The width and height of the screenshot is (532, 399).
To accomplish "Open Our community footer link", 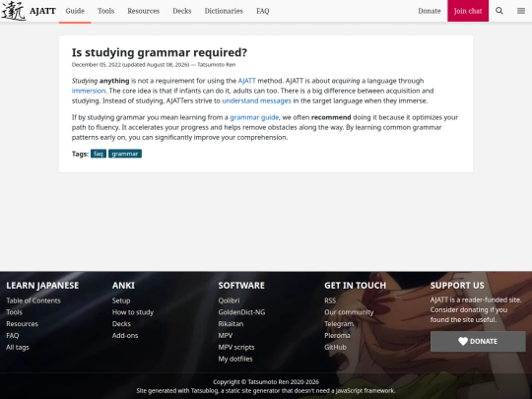I will click(349, 312).
